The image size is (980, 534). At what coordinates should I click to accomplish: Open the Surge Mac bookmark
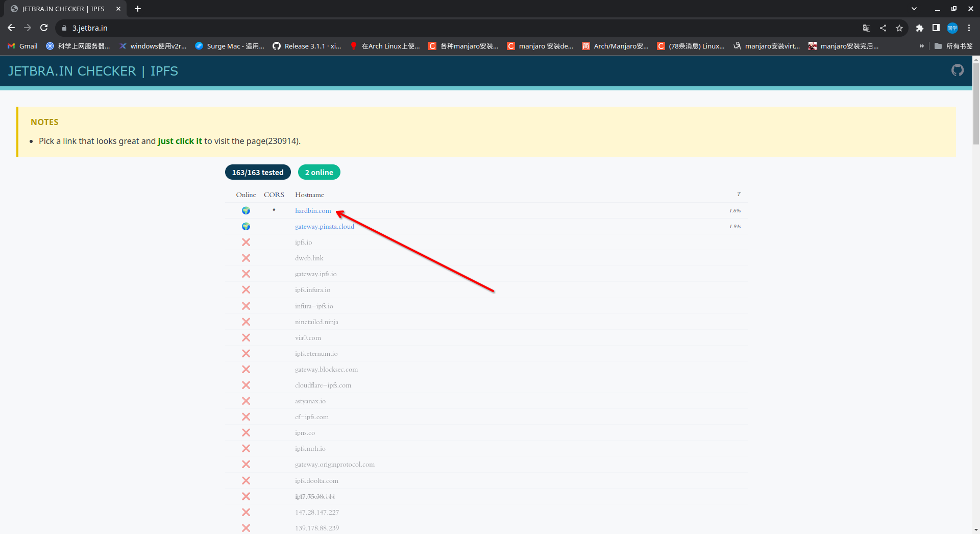pos(230,46)
